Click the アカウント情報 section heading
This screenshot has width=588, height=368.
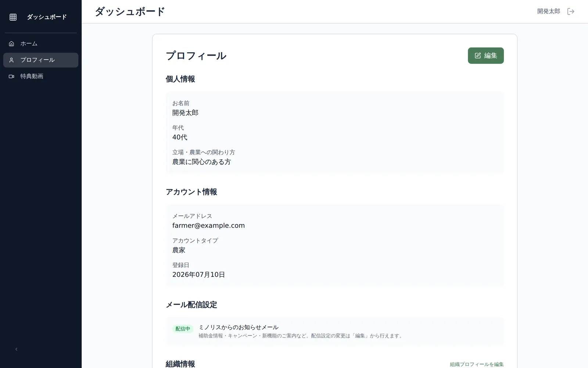click(191, 192)
